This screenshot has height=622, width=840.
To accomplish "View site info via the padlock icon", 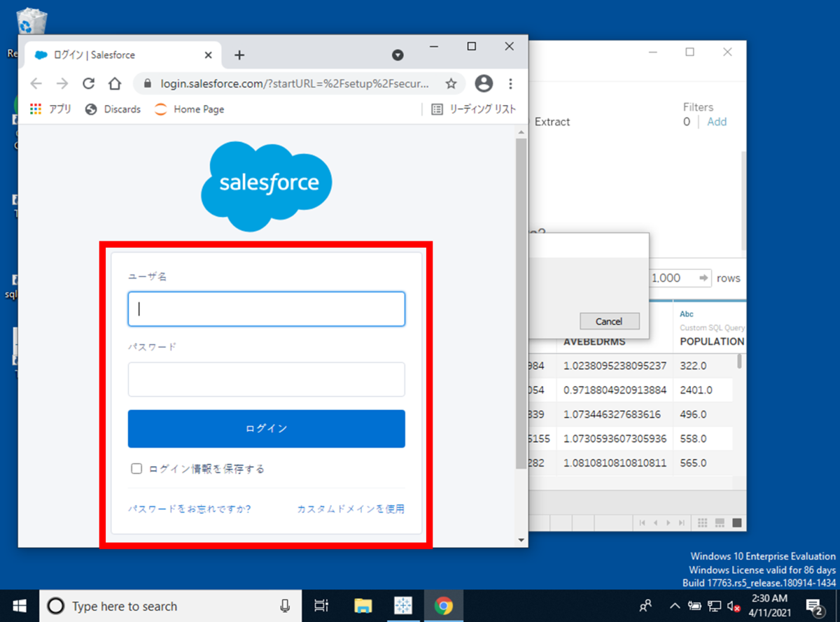I will click(x=147, y=84).
